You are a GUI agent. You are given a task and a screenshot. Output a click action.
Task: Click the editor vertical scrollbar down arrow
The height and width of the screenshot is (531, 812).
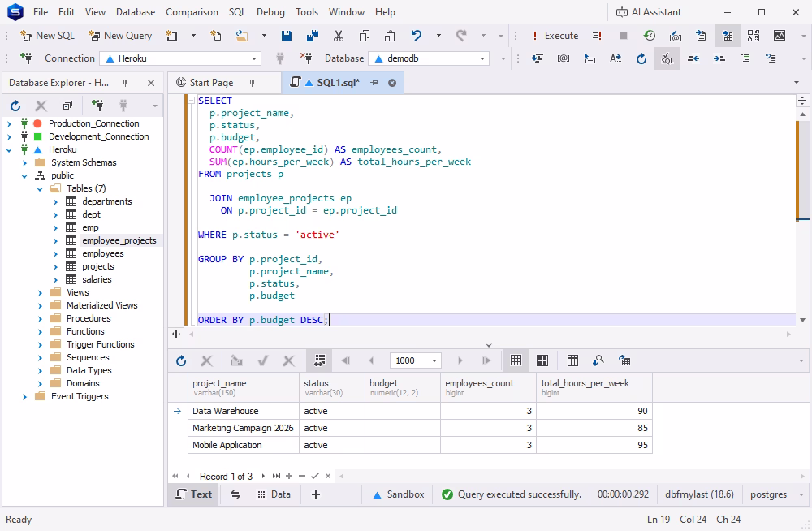coord(802,320)
